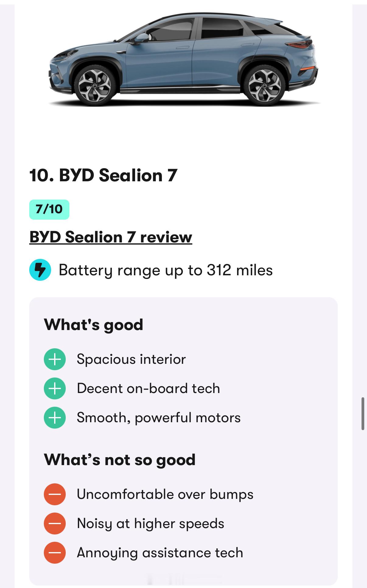Click the plus icon beside Spacious interior
The image size is (367, 588).
point(55,359)
